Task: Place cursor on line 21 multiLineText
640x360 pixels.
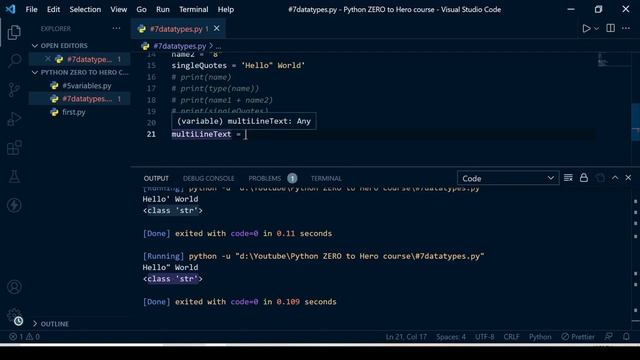Action: (x=201, y=134)
